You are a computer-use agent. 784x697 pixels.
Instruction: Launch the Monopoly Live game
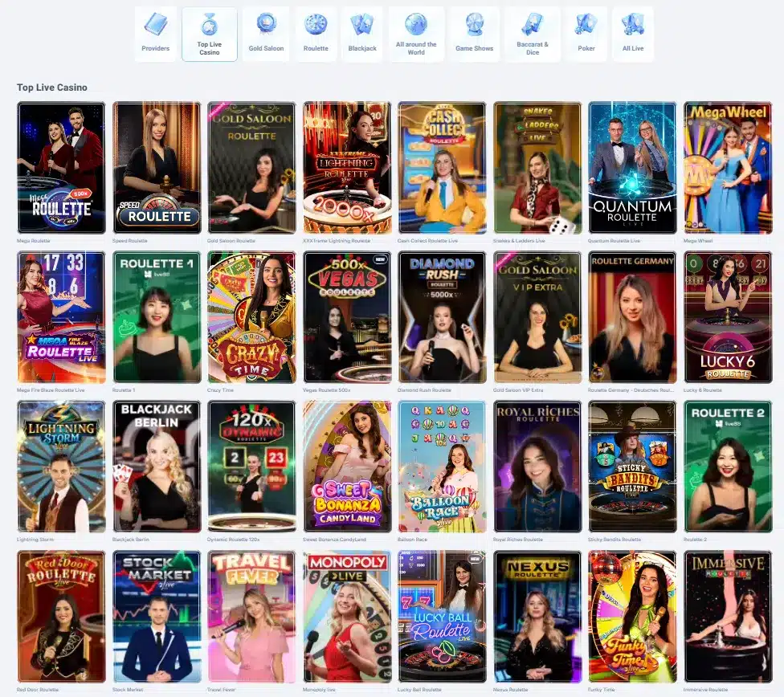[x=347, y=617]
